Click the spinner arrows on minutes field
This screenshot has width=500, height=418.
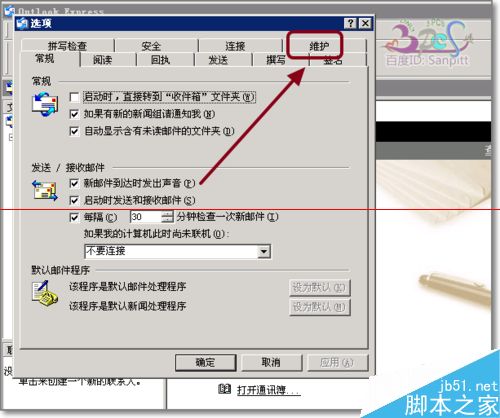167,217
